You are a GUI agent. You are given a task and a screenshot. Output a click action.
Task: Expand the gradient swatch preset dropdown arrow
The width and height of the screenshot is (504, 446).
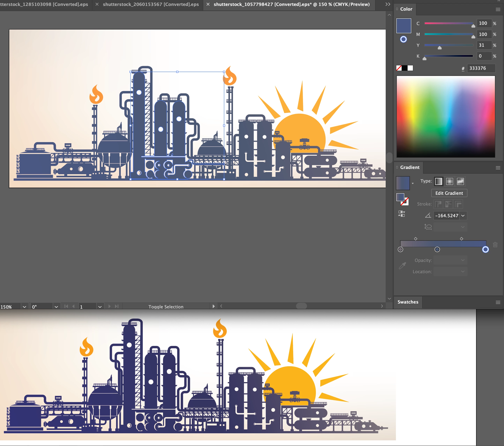[x=413, y=184]
